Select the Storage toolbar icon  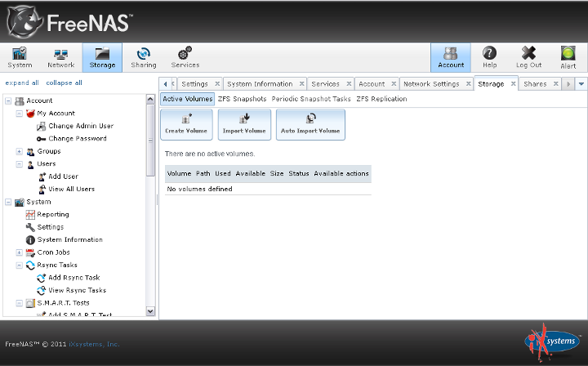pyautogui.click(x=102, y=57)
